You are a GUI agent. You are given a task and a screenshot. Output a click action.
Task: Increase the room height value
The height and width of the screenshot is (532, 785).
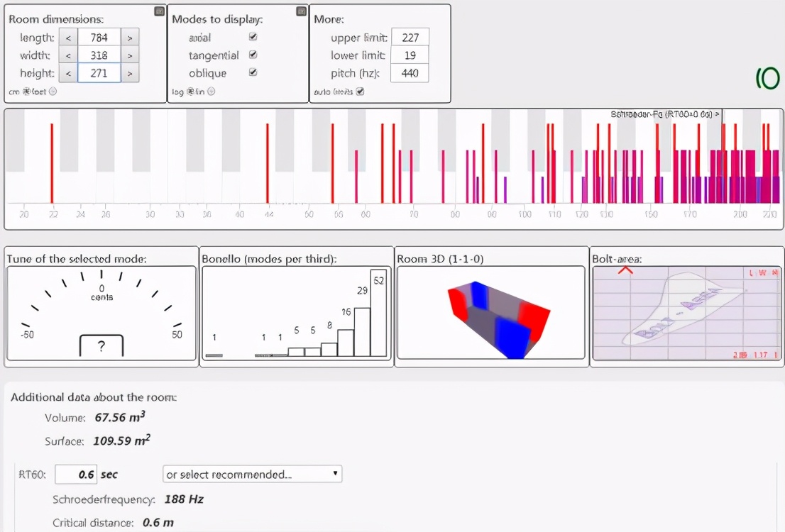coord(130,73)
